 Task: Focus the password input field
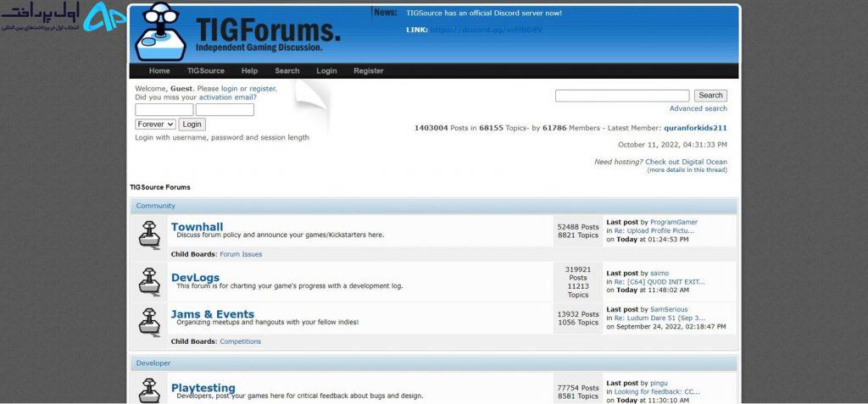[x=225, y=109]
